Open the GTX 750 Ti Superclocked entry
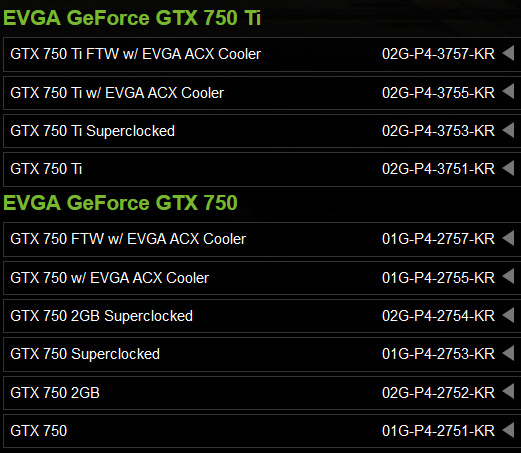 click(92, 131)
